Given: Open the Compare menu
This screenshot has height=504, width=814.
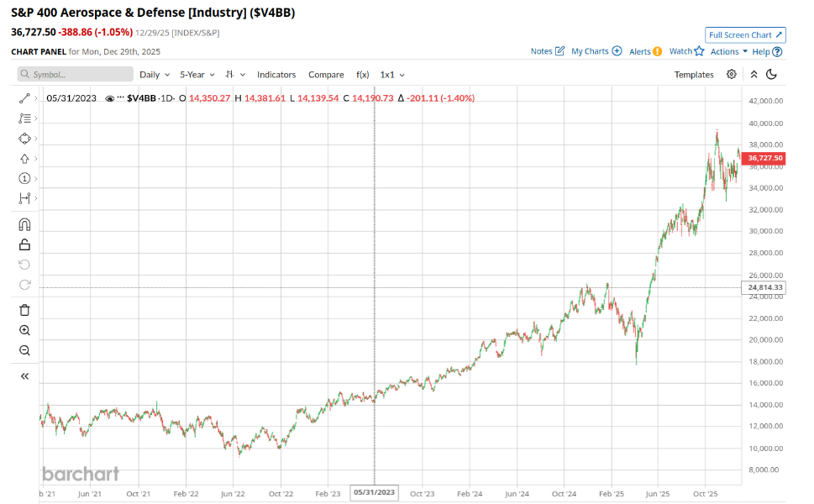Looking at the screenshot, I should click(x=326, y=75).
